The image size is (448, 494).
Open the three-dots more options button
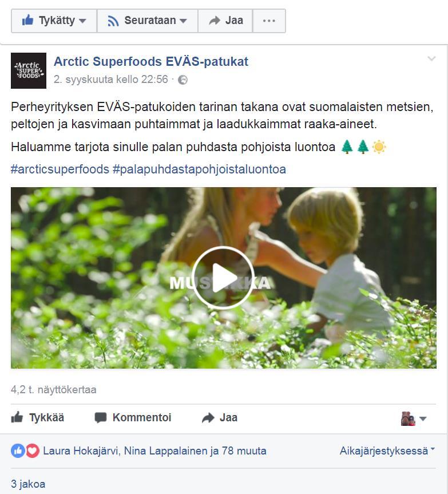coord(269,21)
